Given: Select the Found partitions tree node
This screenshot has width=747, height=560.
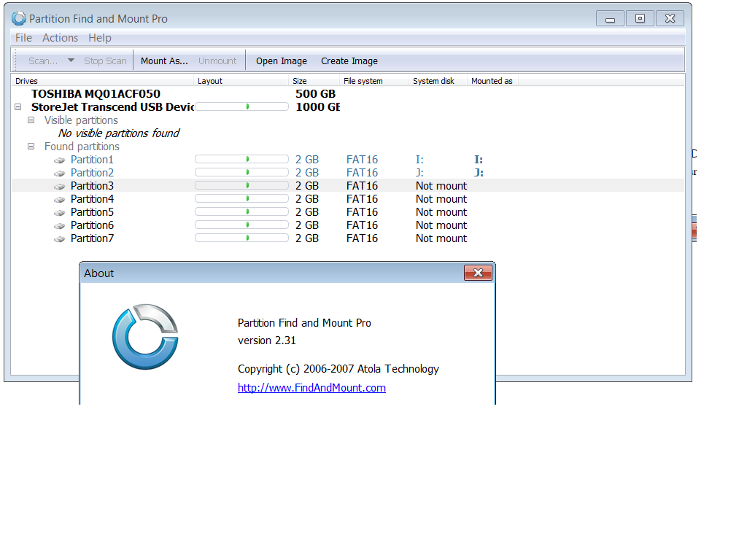Looking at the screenshot, I should coord(82,146).
